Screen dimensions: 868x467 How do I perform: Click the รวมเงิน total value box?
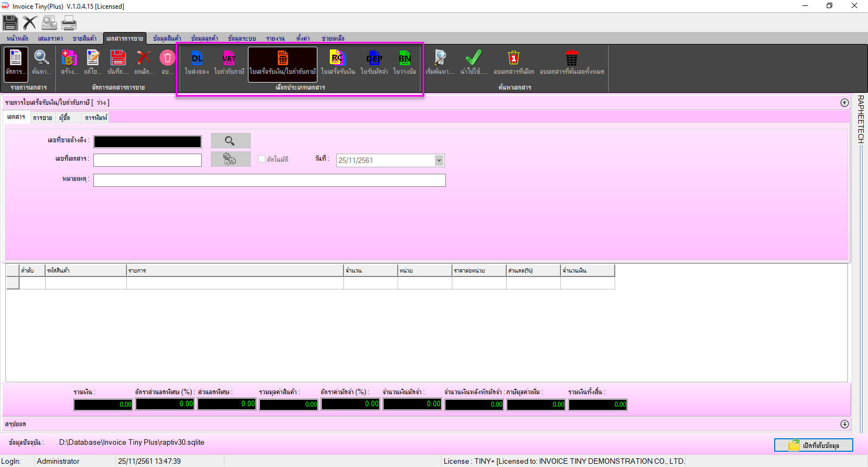coord(103,405)
